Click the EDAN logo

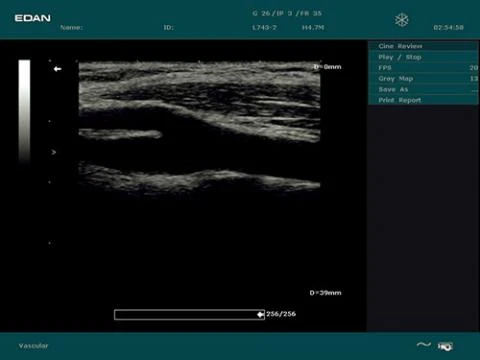pos(32,18)
